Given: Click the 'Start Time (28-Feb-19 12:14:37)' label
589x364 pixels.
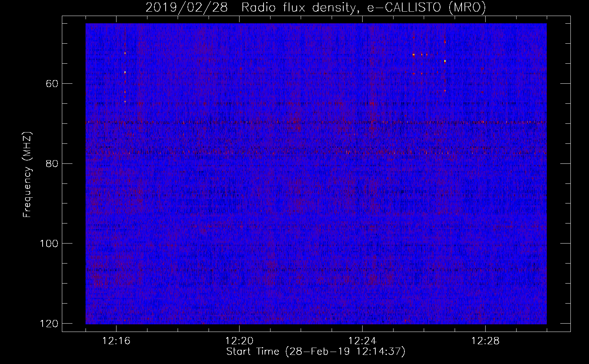Looking at the screenshot, I should tap(316, 352).
